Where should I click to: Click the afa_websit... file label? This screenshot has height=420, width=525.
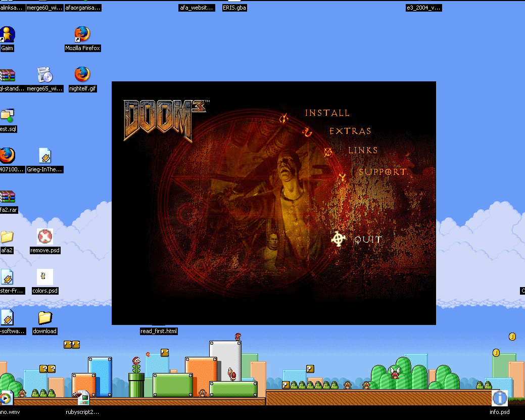click(197, 8)
